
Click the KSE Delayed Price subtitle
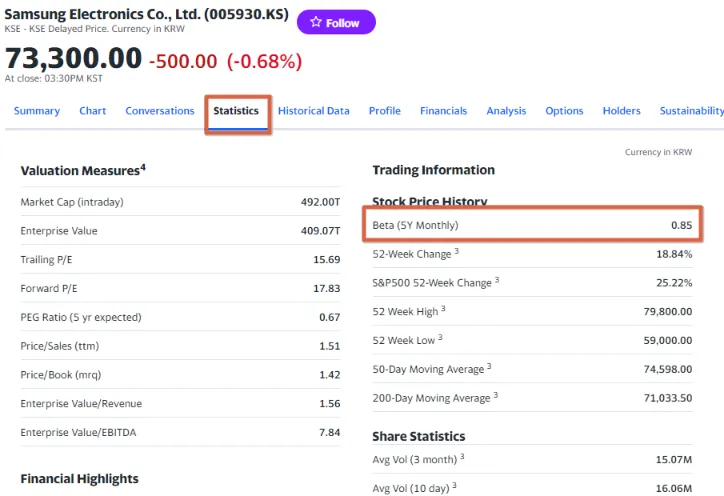click(x=94, y=29)
